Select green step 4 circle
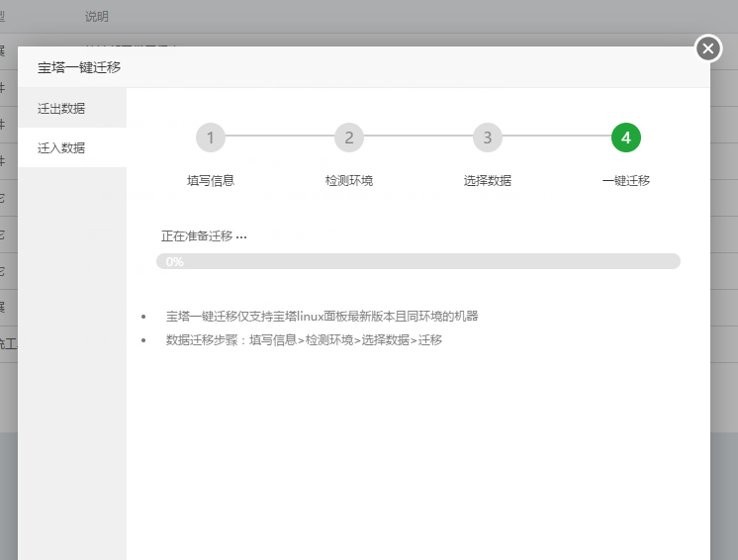 tap(625, 138)
